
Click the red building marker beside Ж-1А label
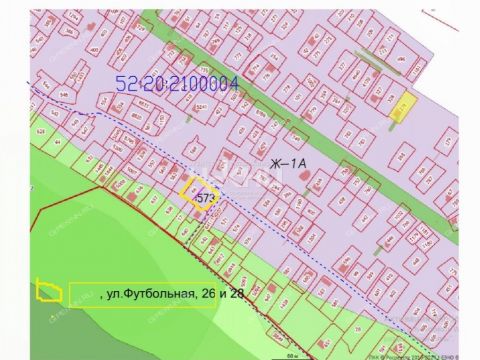click(303, 176)
